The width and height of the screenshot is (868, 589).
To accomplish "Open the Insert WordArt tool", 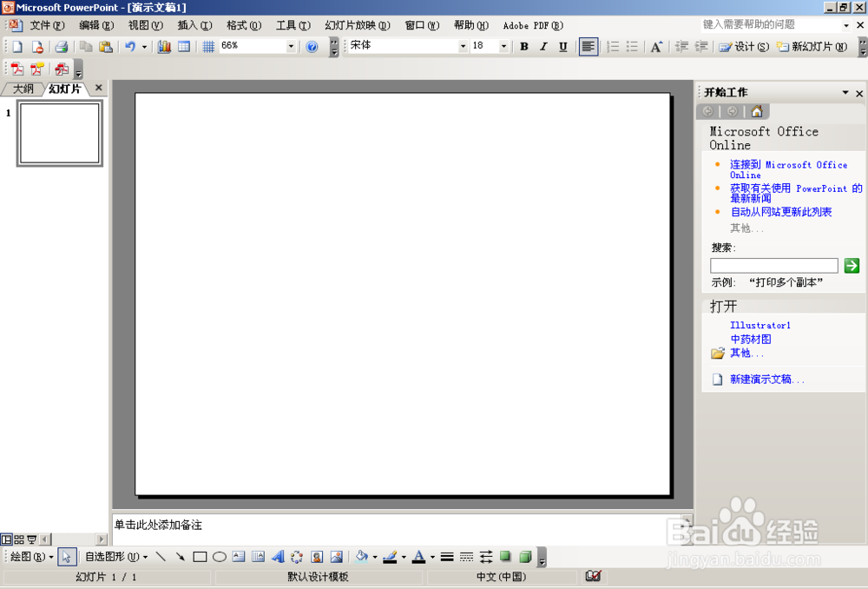I will point(277,557).
